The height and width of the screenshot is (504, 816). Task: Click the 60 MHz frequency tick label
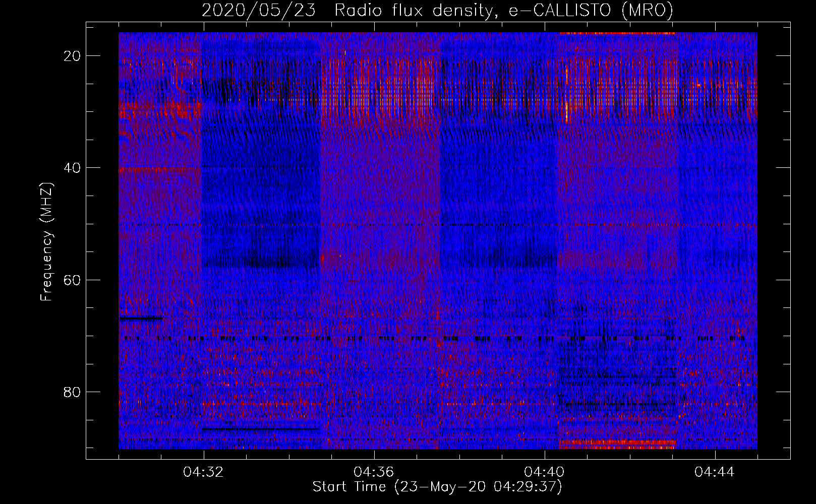[x=73, y=280]
